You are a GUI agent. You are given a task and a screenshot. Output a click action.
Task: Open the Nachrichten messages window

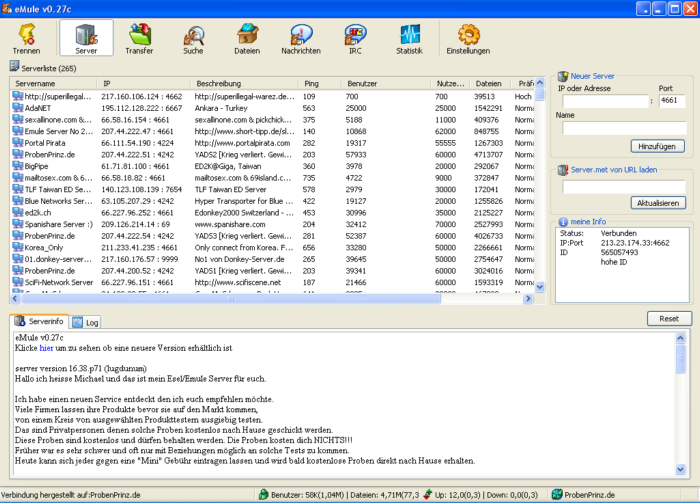point(301,37)
